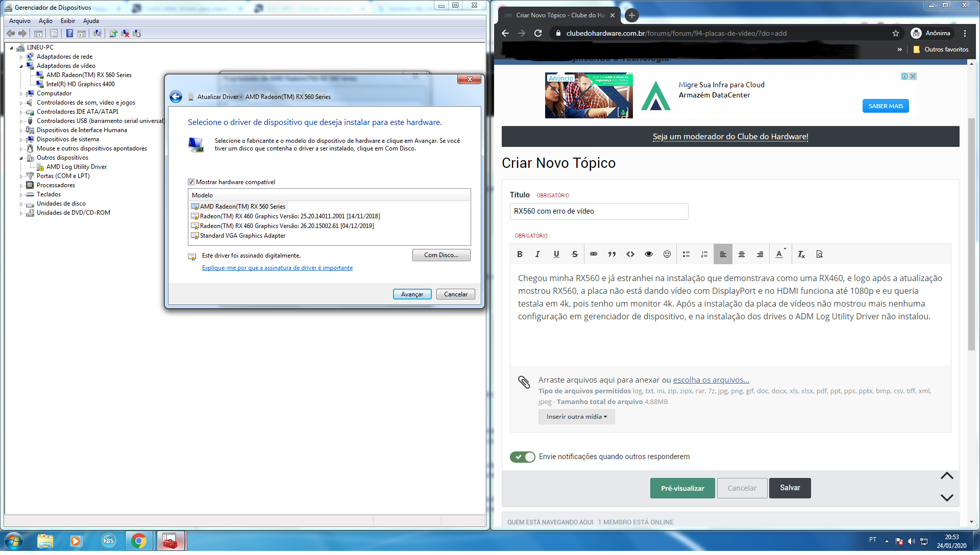The image size is (980, 555).
Task: Click Cancelar in the driver dialog
Action: click(x=455, y=294)
